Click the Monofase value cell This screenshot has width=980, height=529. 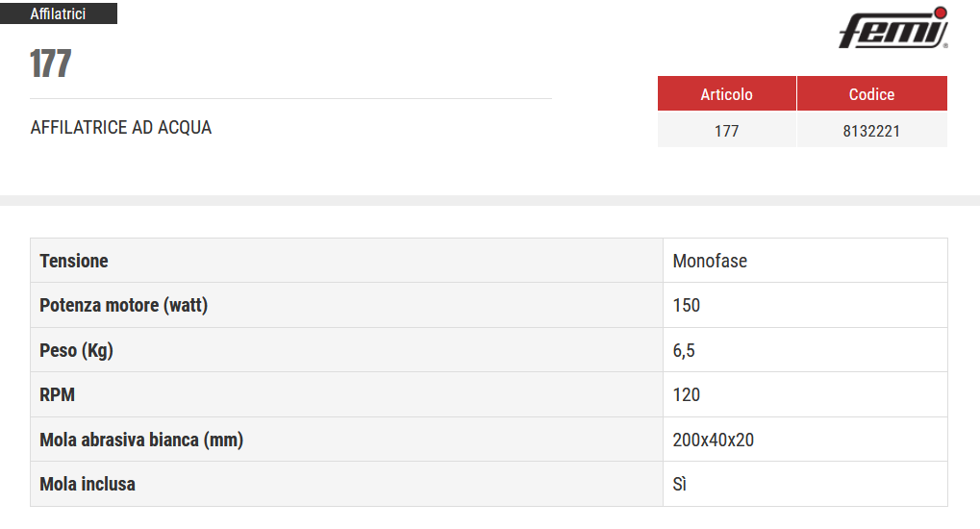805,260
